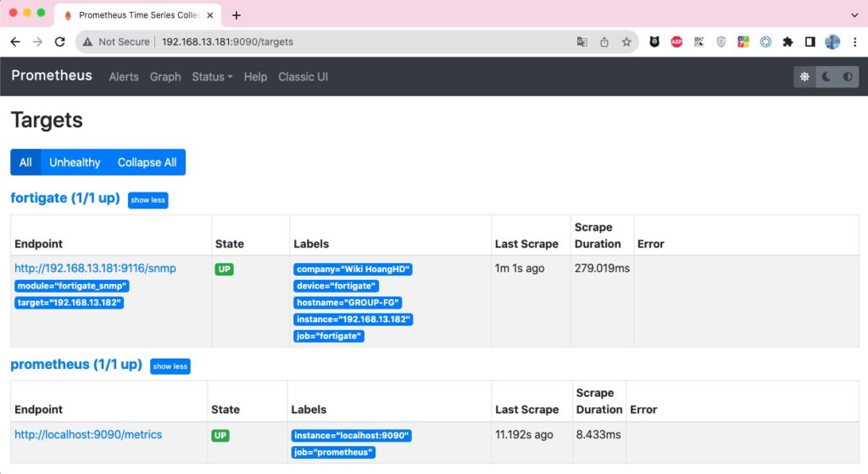Open a new browser tab

pos(236,15)
